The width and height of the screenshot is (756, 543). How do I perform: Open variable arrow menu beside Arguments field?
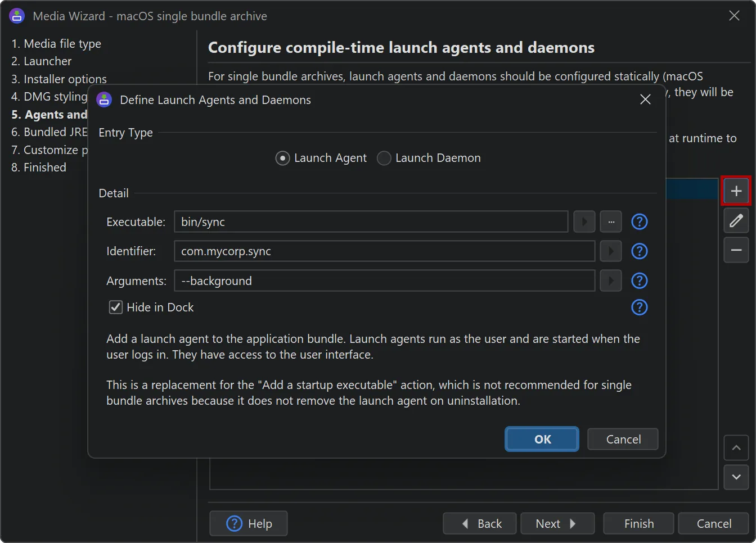tap(610, 280)
